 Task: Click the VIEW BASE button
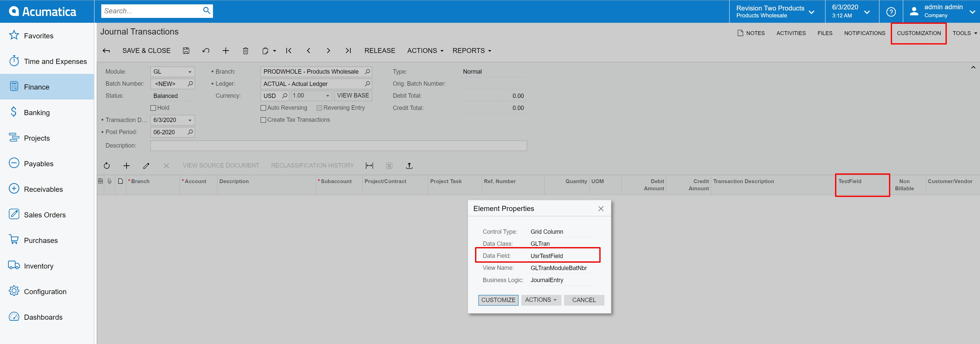353,95
